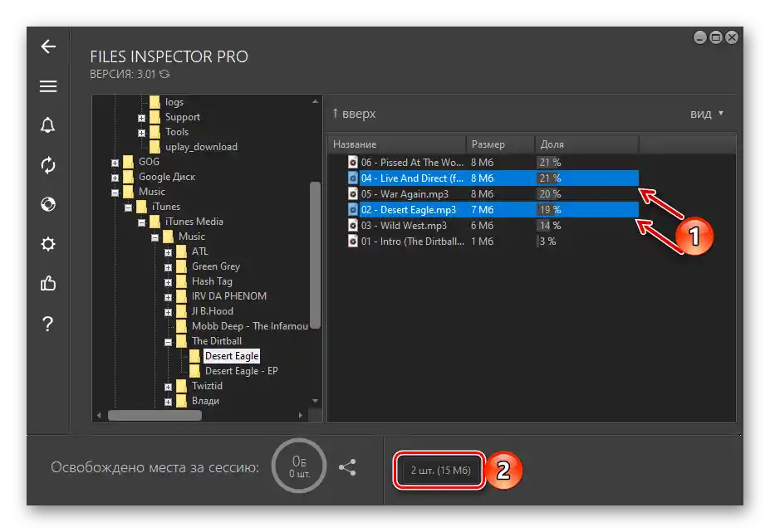
Task: Select the JI B.Hood folder
Action: [212, 310]
